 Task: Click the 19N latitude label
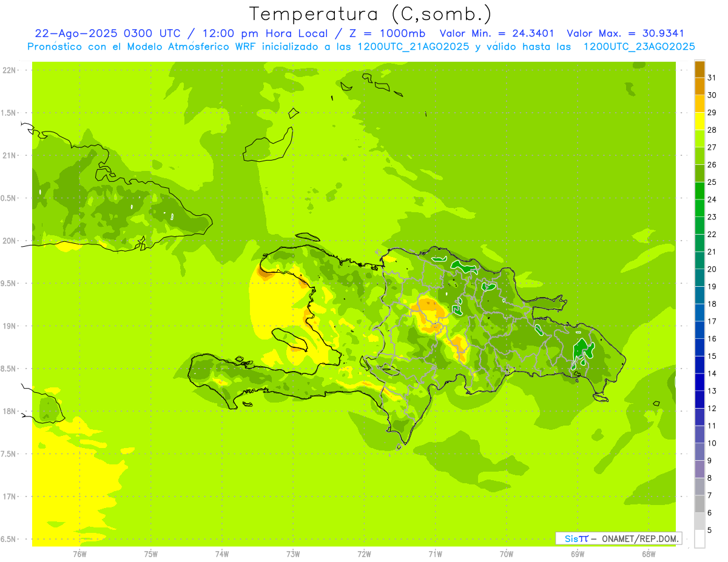coord(10,326)
